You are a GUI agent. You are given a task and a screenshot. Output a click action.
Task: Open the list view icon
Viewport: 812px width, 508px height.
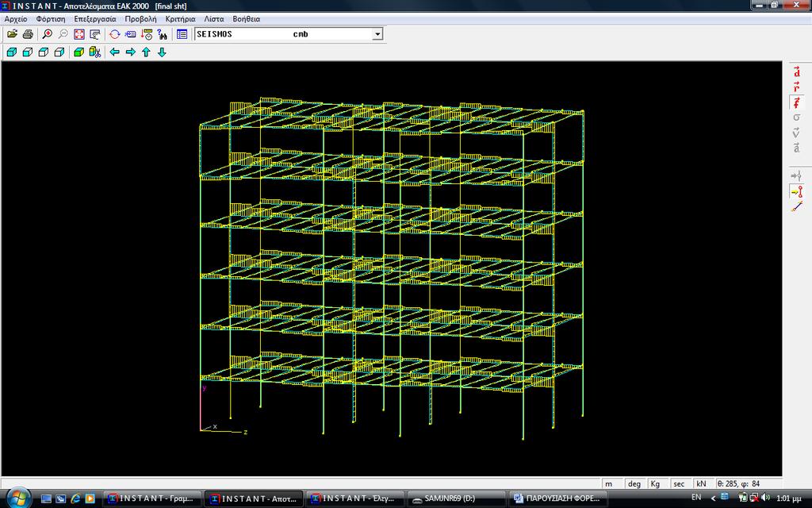182,34
